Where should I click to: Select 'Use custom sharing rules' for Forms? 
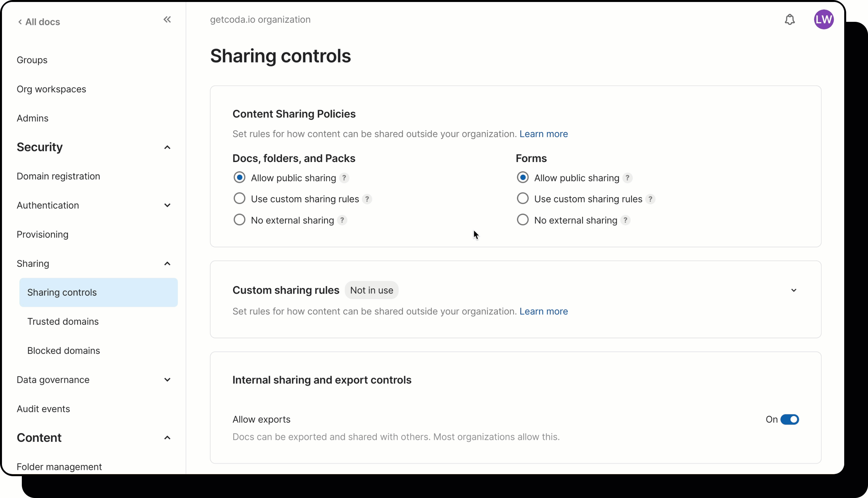(522, 199)
